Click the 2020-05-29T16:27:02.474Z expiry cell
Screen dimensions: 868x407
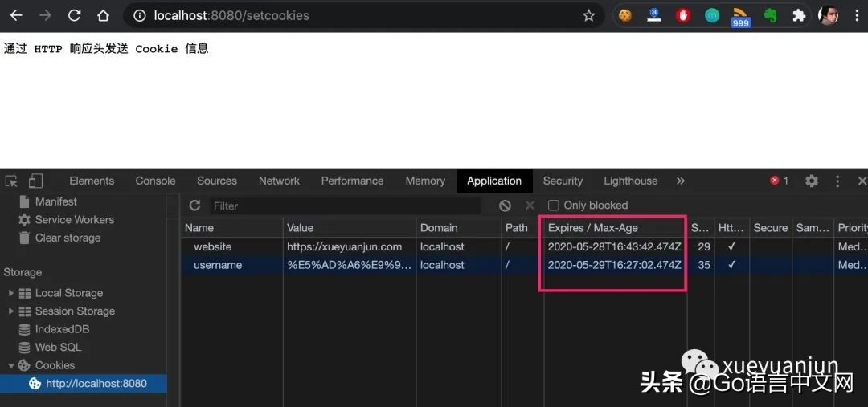(615, 266)
